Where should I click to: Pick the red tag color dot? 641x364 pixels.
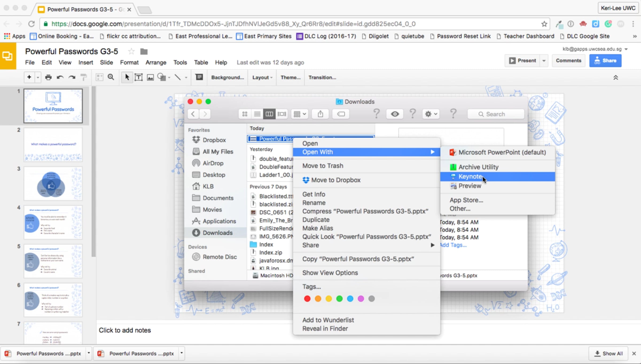coord(307,299)
